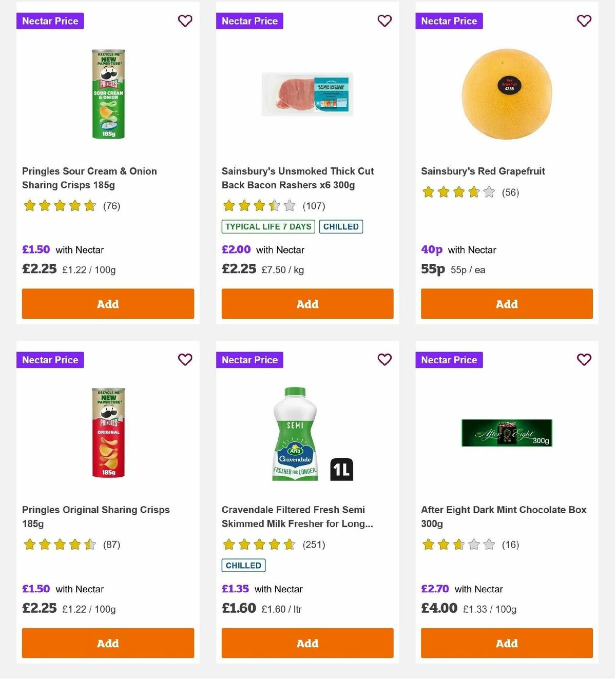Favourite the After Eight Dark Mint Chocolate Box
Screen dimensions: 616x679
click(x=584, y=360)
